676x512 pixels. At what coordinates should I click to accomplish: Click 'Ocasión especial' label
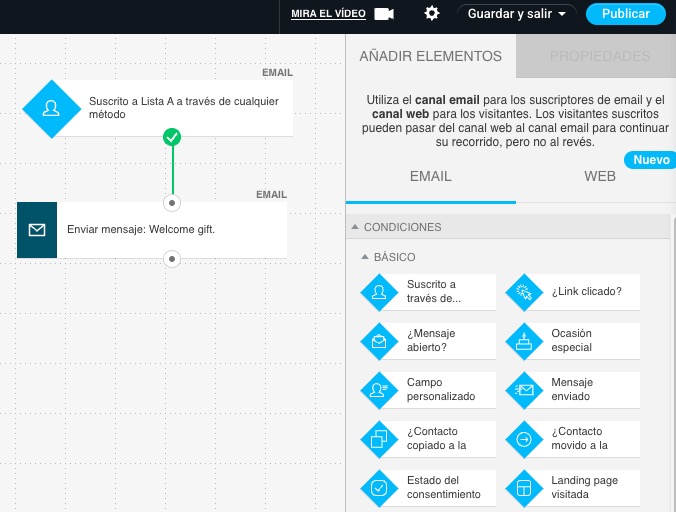click(571, 340)
